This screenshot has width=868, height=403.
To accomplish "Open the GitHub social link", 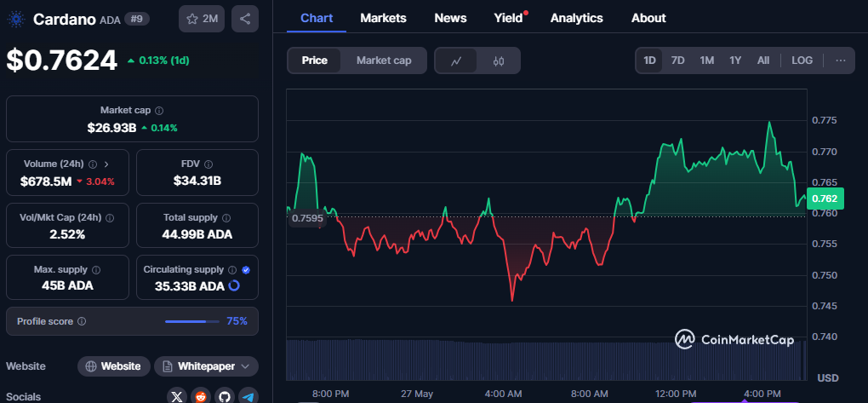I will coord(225,397).
